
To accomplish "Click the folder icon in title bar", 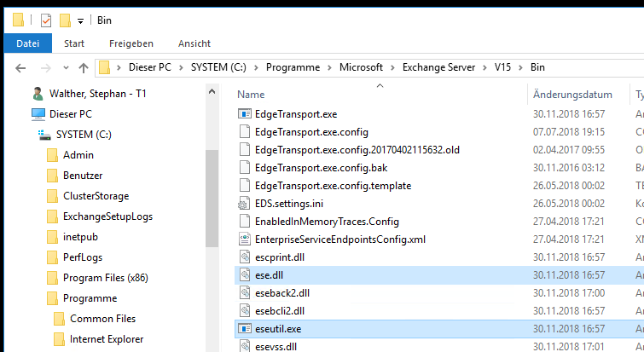I will (x=18, y=20).
